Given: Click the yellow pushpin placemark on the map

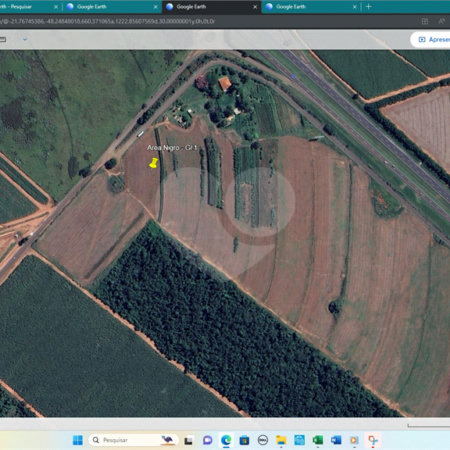Looking at the screenshot, I should (153, 163).
